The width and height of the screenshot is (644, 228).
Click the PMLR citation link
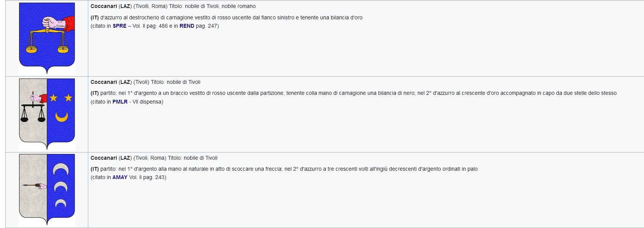tap(120, 102)
